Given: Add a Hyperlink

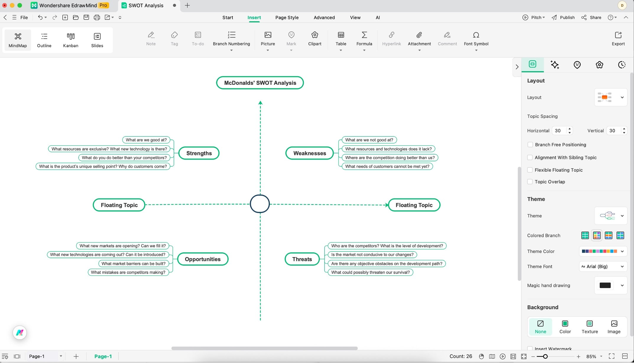Looking at the screenshot, I should click(x=391, y=39).
